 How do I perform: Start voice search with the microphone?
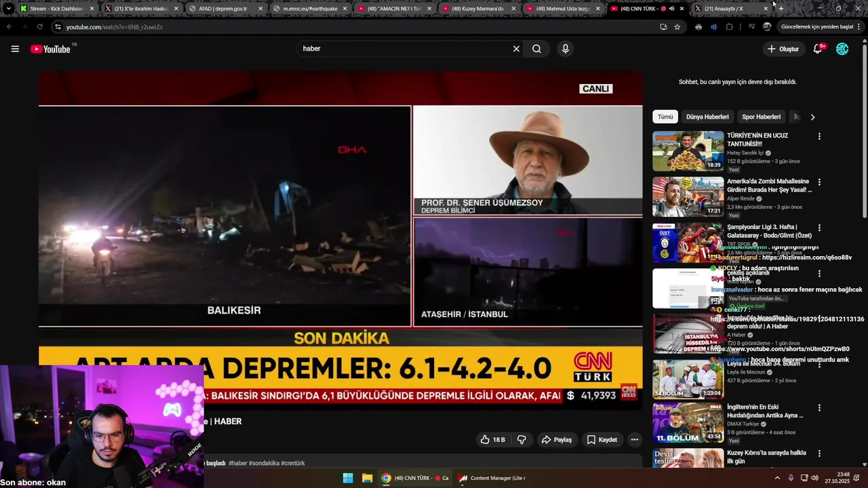pos(565,49)
